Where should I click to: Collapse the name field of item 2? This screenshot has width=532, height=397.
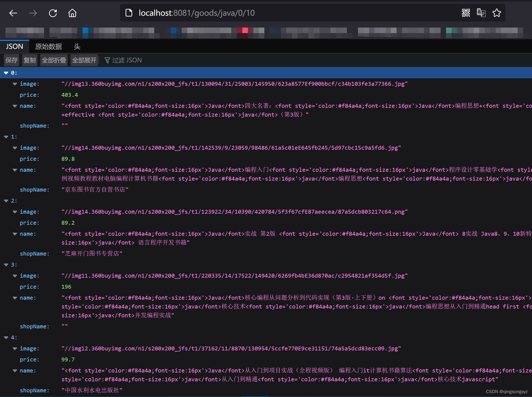(x=15, y=234)
